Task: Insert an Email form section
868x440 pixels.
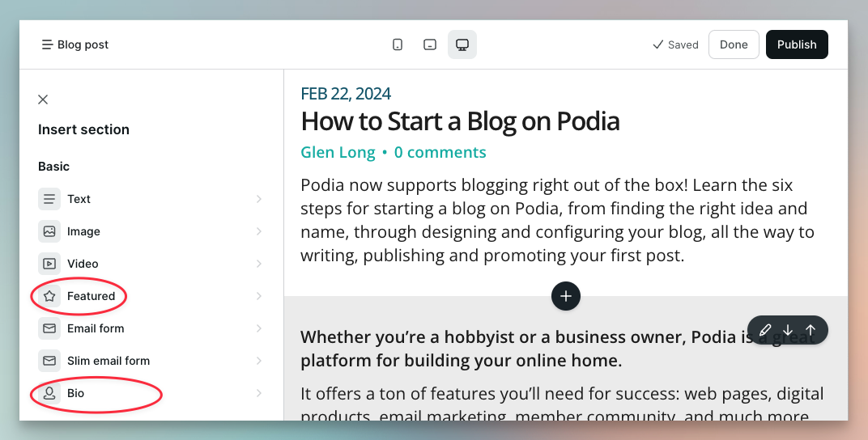Action: pos(96,328)
